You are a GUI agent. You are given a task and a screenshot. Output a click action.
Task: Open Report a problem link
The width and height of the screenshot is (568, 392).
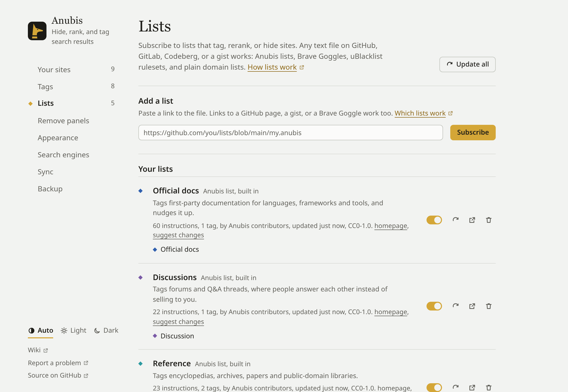pyautogui.click(x=58, y=363)
